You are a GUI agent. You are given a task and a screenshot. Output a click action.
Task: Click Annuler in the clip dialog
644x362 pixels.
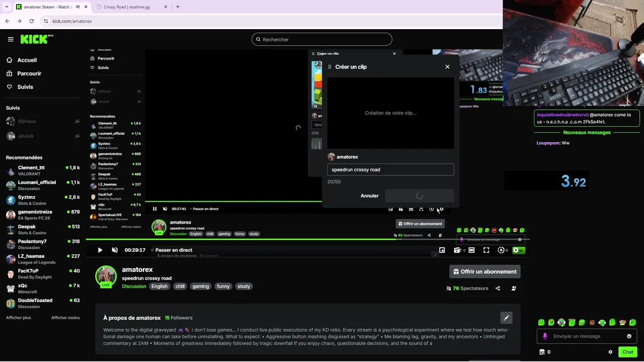click(x=369, y=196)
